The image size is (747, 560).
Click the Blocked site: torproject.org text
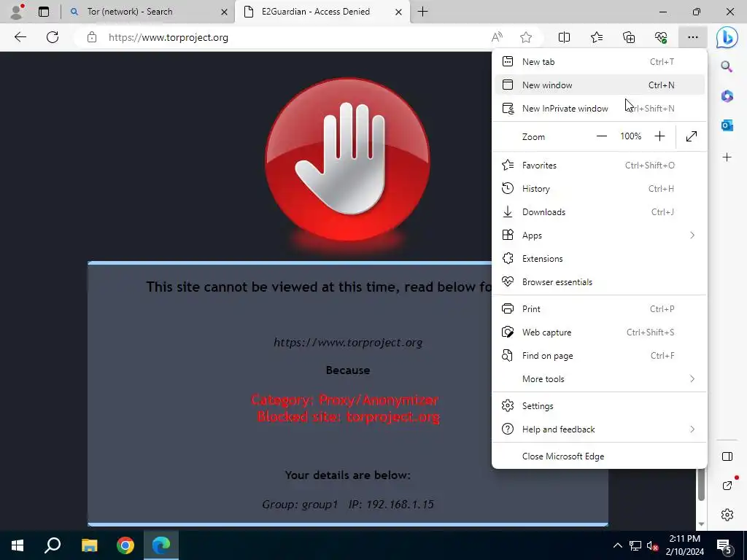(348, 416)
